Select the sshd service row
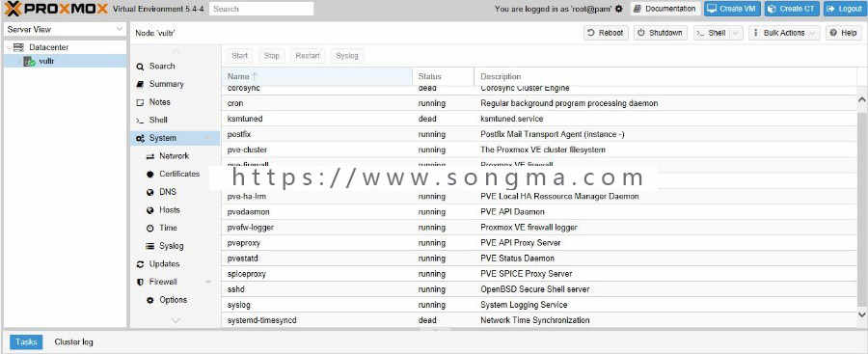868x354 pixels. [540, 289]
